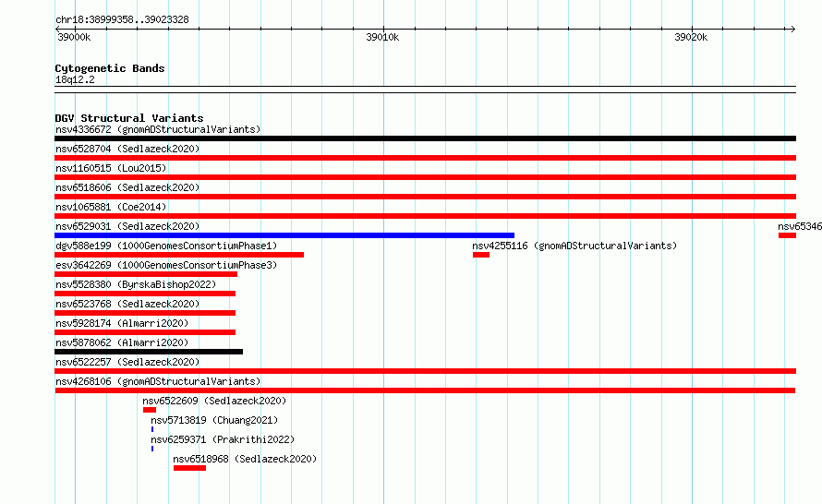Click the red nsv1065881 variant bar

click(x=425, y=216)
